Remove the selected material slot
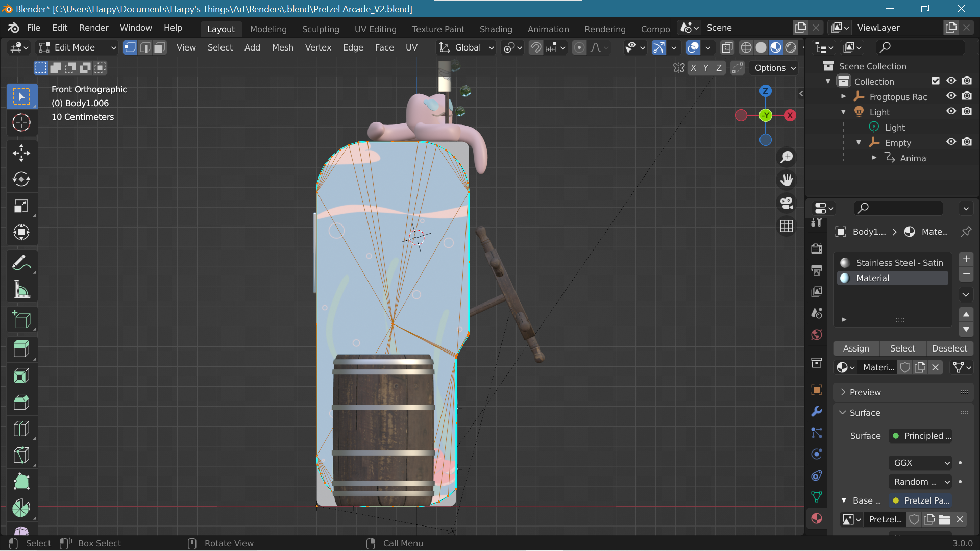 tap(966, 274)
